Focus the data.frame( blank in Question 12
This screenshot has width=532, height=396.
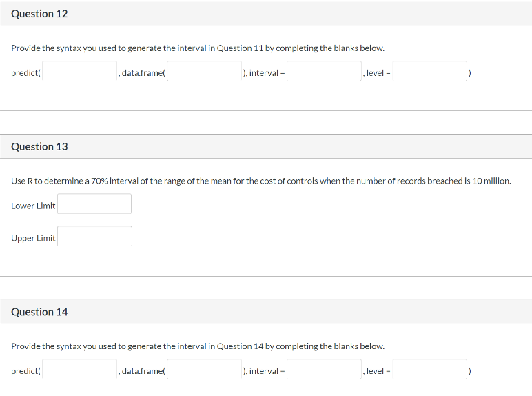(204, 72)
